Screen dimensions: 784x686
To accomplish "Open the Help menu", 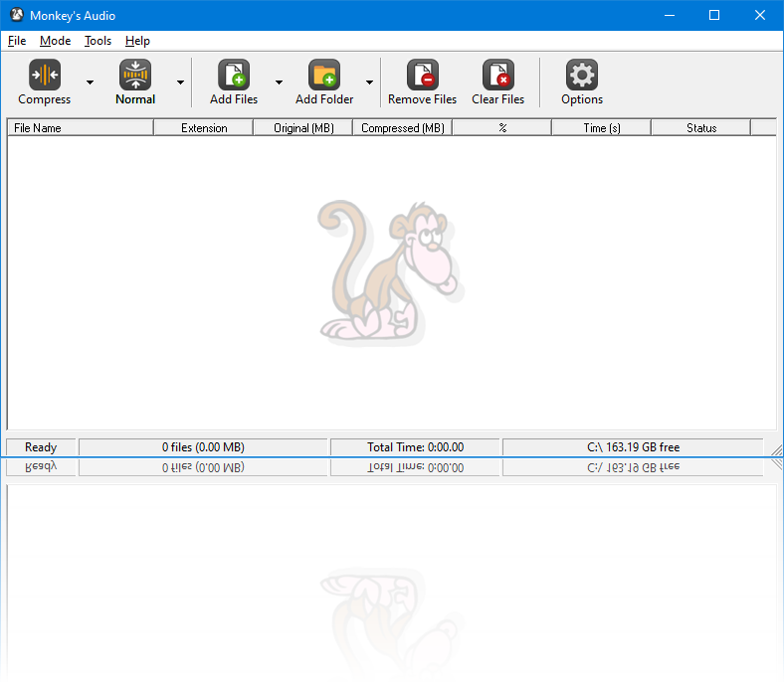I will tap(137, 41).
